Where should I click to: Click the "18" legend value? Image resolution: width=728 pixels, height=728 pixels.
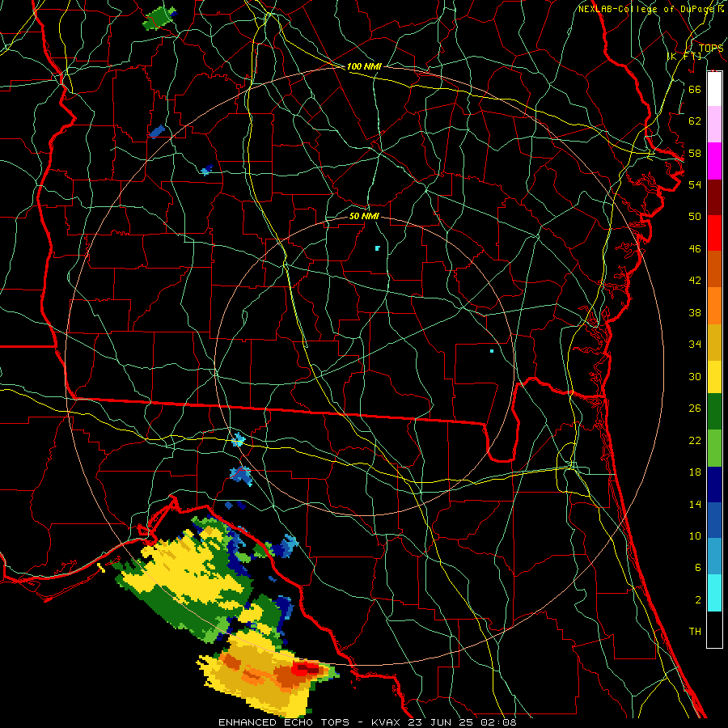pyautogui.click(x=695, y=472)
